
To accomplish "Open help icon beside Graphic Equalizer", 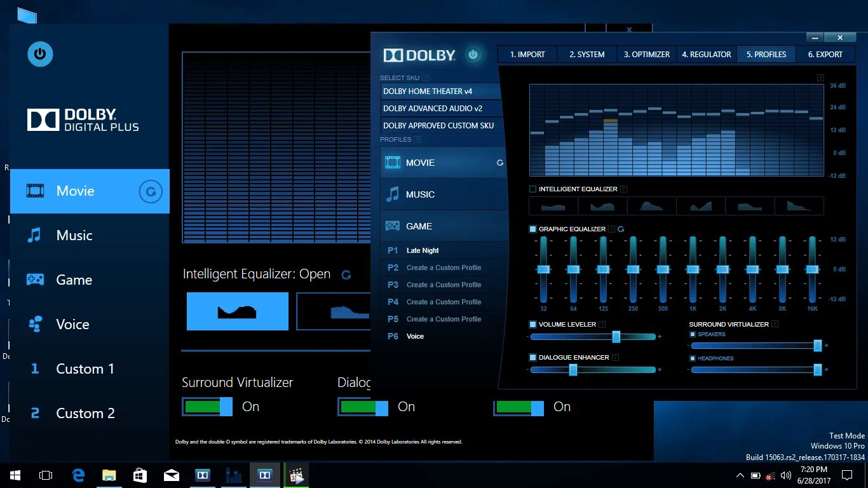I will [611, 229].
